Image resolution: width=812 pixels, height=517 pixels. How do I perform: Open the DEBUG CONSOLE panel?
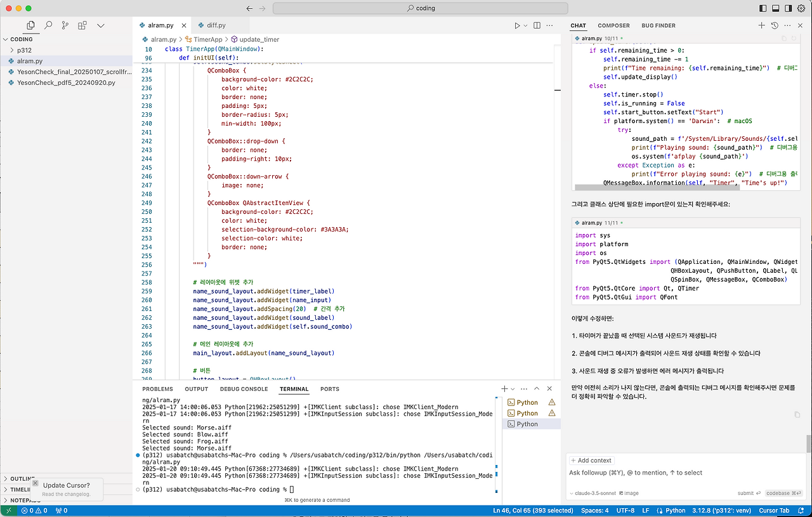(x=243, y=389)
